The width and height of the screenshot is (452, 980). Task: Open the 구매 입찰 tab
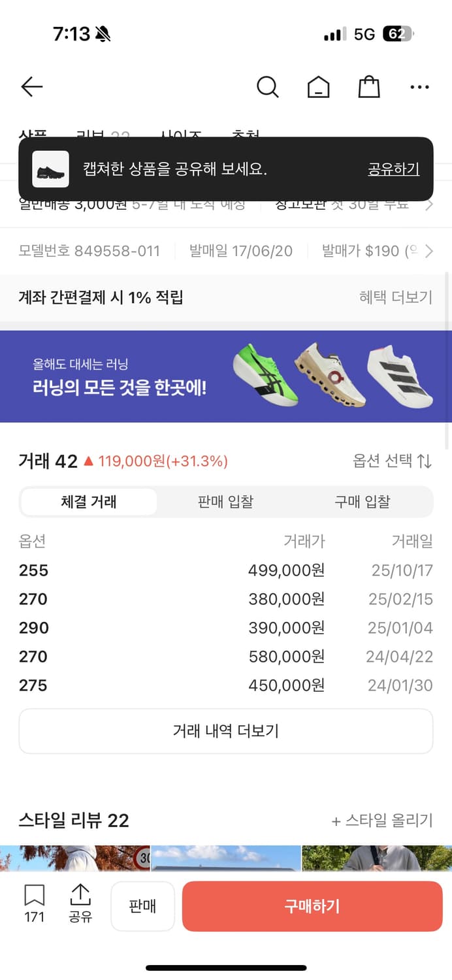pos(362,502)
